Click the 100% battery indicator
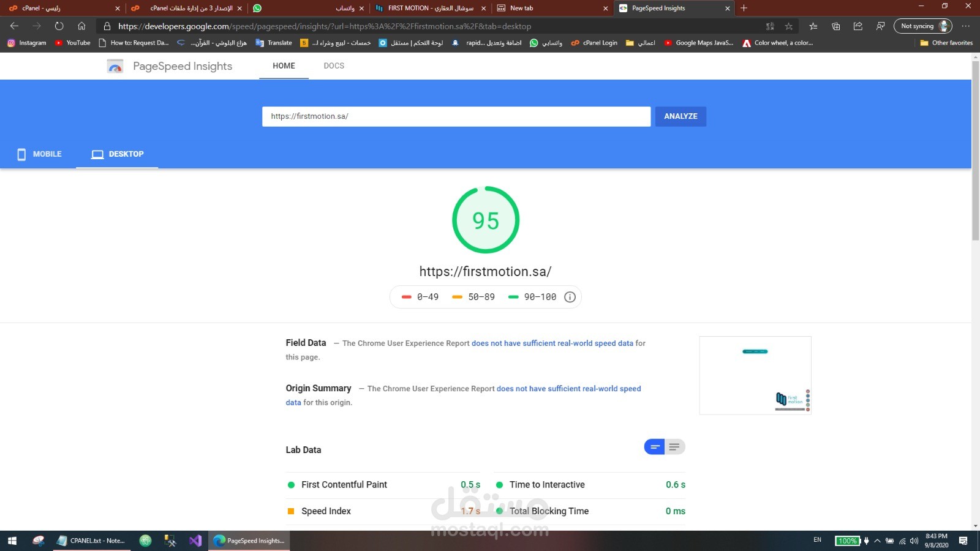This screenshot has width=980, height=551. coord(848,541)
